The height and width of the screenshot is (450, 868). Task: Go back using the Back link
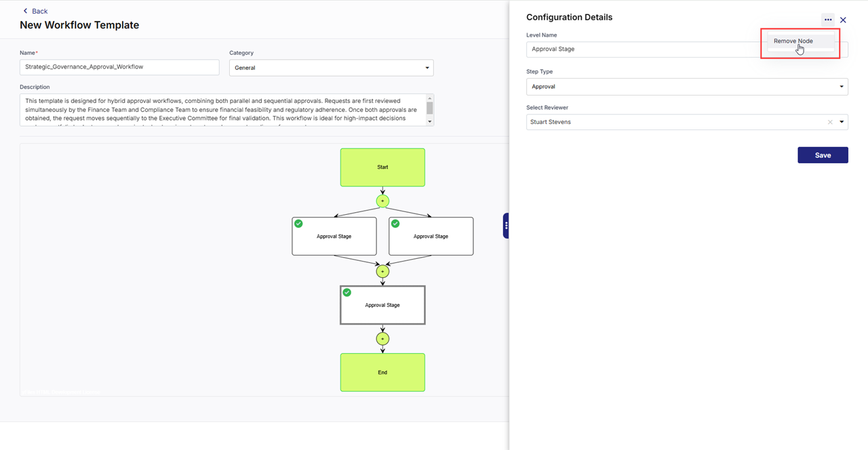35,11
